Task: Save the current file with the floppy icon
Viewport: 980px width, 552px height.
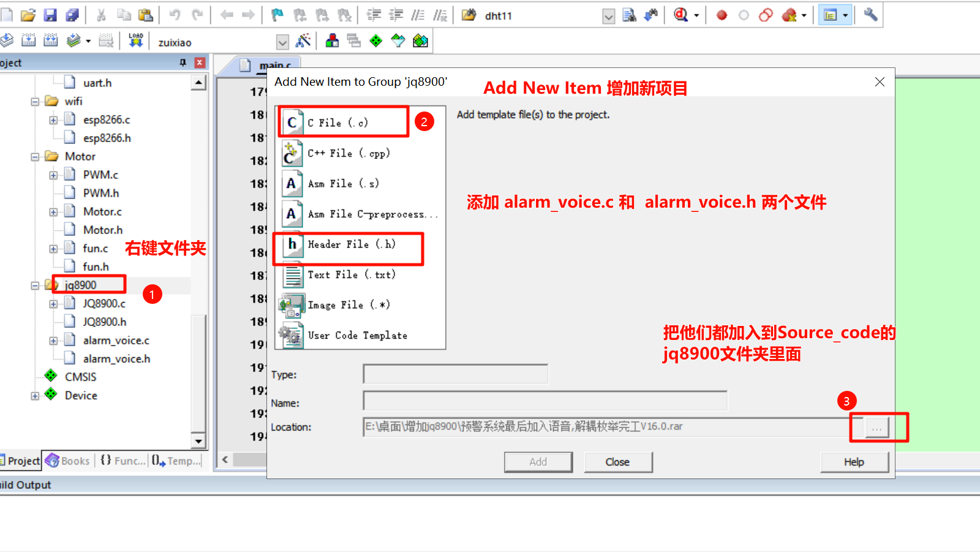Action: (x=50, y=15)
